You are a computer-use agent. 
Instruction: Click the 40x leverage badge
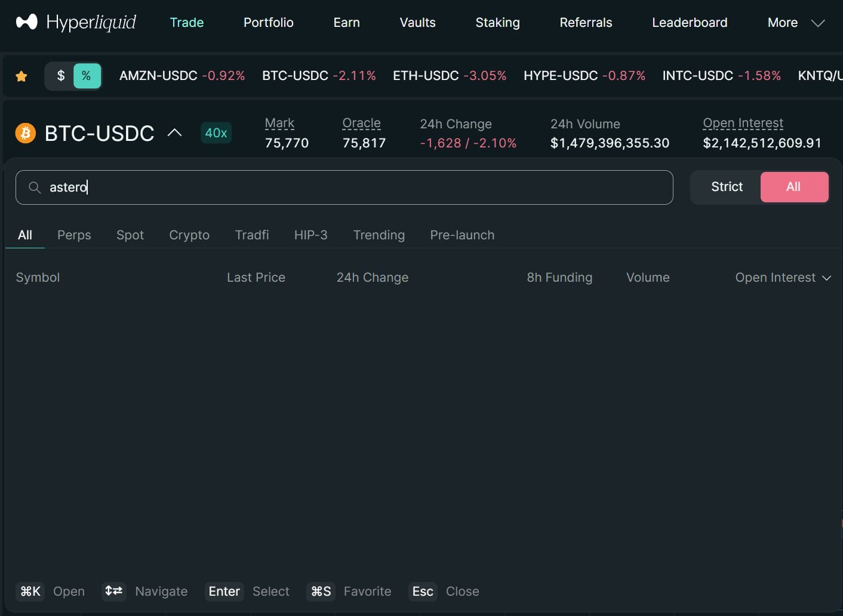tap(216, 133)
